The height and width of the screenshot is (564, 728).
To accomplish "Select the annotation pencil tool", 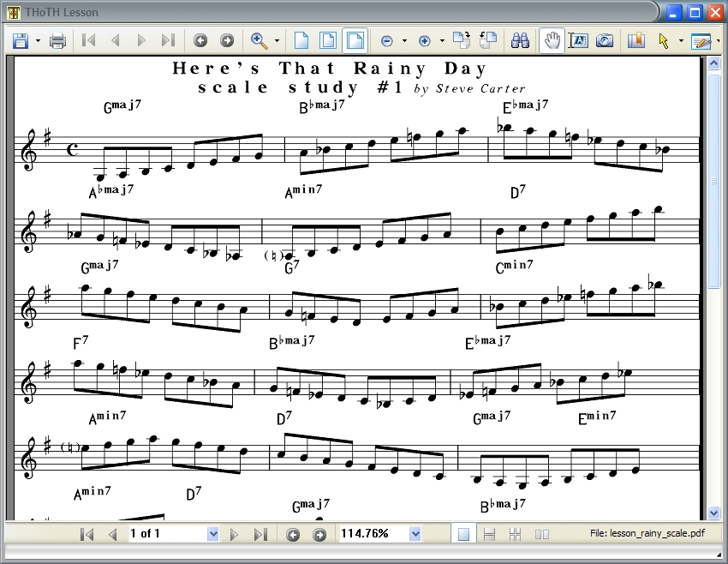I will [x=701, y=41].
